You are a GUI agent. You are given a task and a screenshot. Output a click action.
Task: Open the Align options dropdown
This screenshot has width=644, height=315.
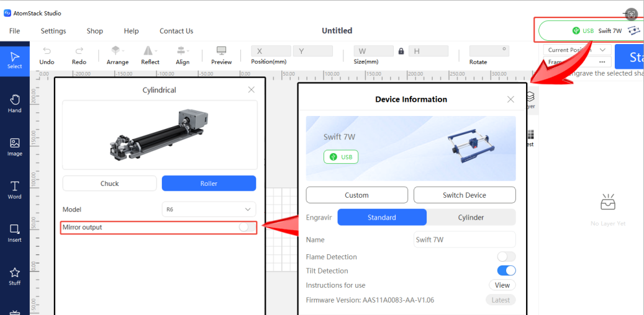[x=183, y=55]
